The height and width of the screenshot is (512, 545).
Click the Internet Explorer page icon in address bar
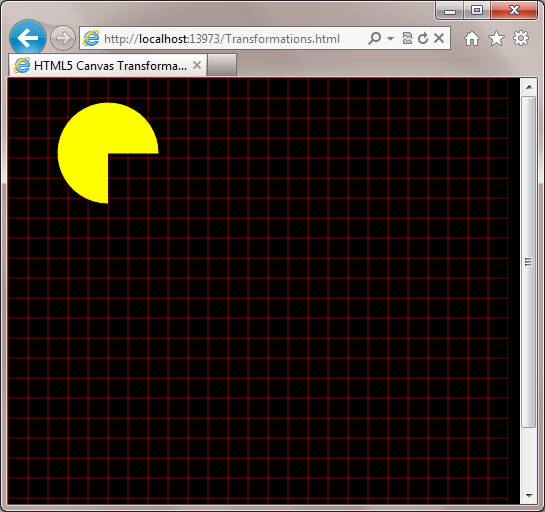91,38
